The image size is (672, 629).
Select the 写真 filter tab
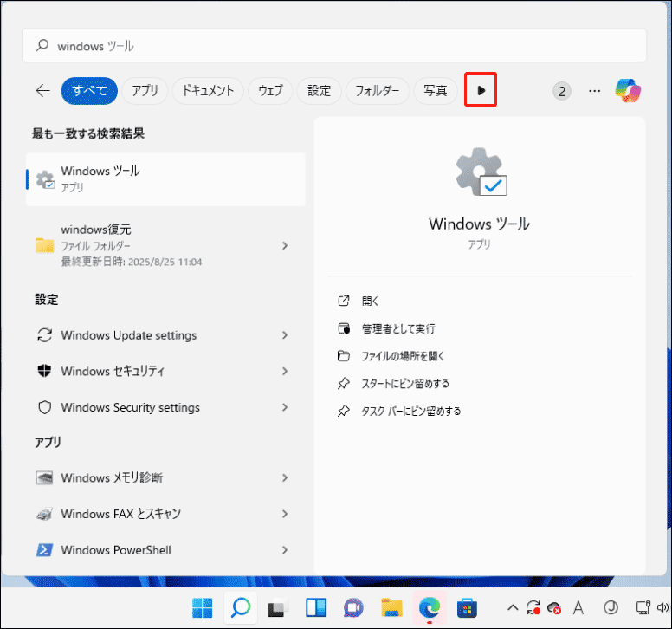coord(436,90)
